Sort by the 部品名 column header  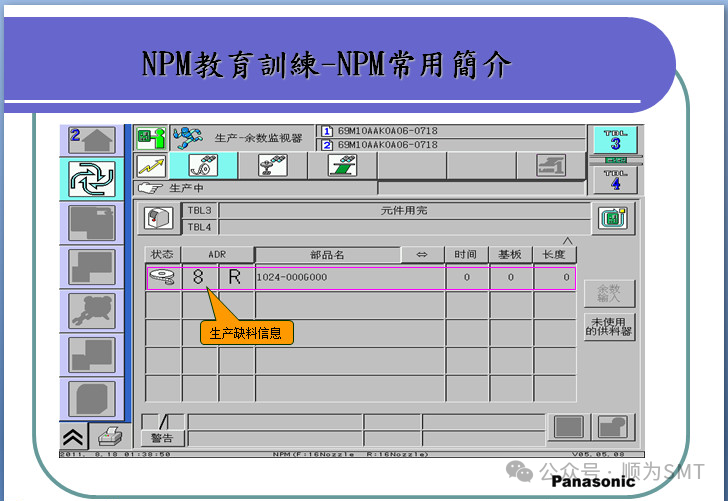pyautogui.click(x=327, y=255)
